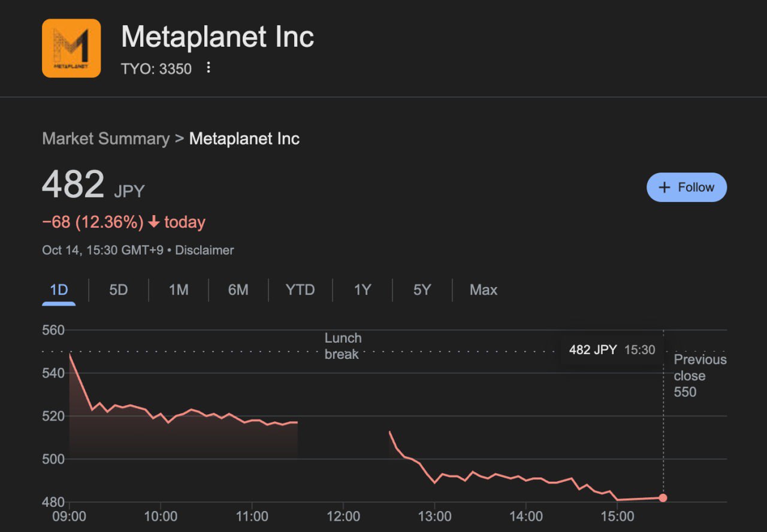Image resolution: width=767 pixels, height=532 pixels.
Task: Show the YTD chart range
Action: coord(300,290)
